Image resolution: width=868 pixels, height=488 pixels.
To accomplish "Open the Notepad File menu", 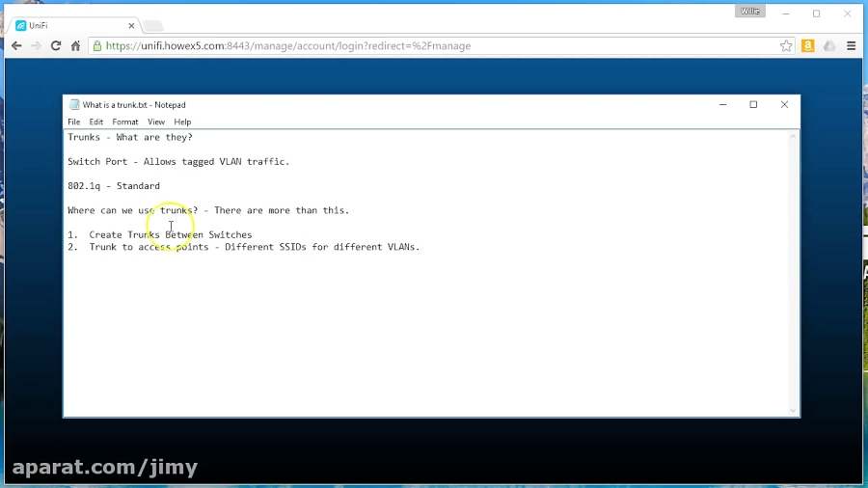I will point(73,122).
